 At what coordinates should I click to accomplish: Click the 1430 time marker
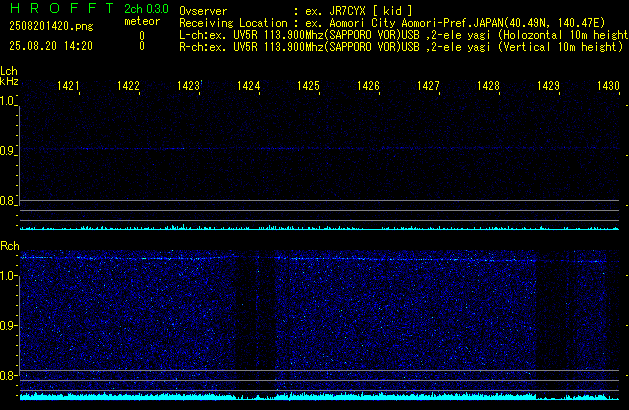click(608, 86)
